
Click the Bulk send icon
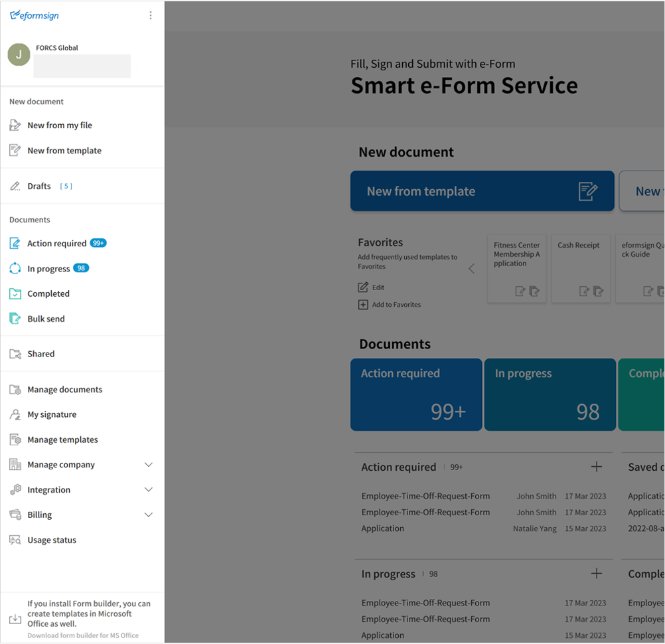(x=15, y=319)
